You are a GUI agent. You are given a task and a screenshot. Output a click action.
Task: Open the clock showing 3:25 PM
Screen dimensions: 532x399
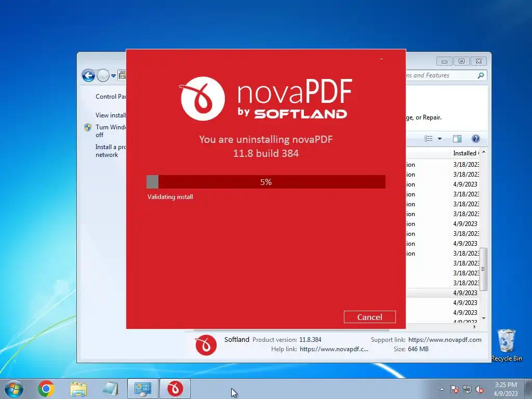(x=506, y=389)
